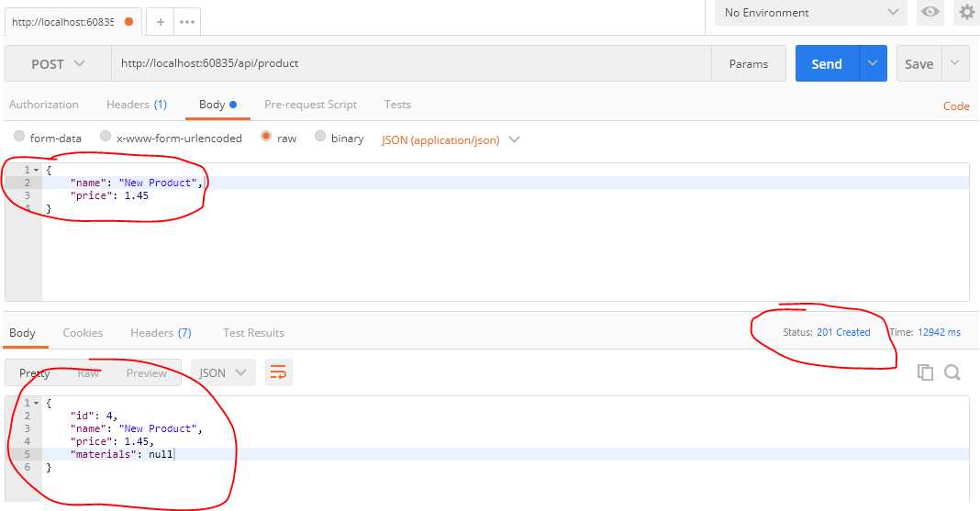The image size is (980, 511).
Task: Switch response view to Raw
Action: [x=88, y=373]
